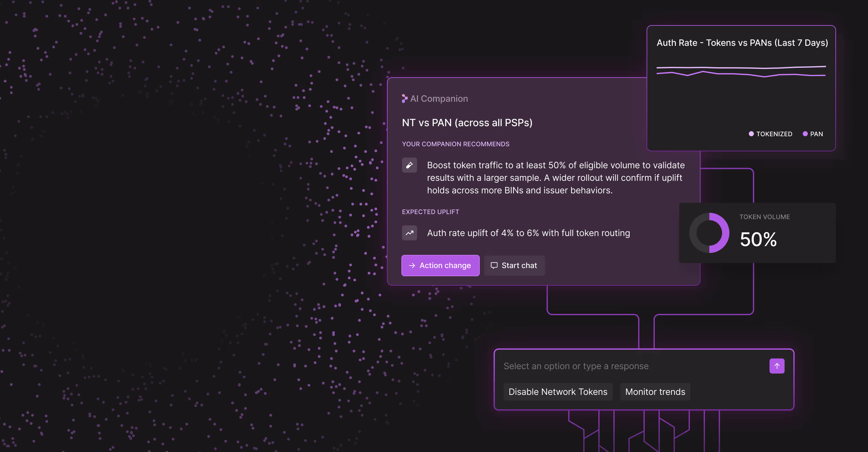This screenshot has width=868, height=452.
Task: Click the PAN legend dot
Action: pos(805,134)
